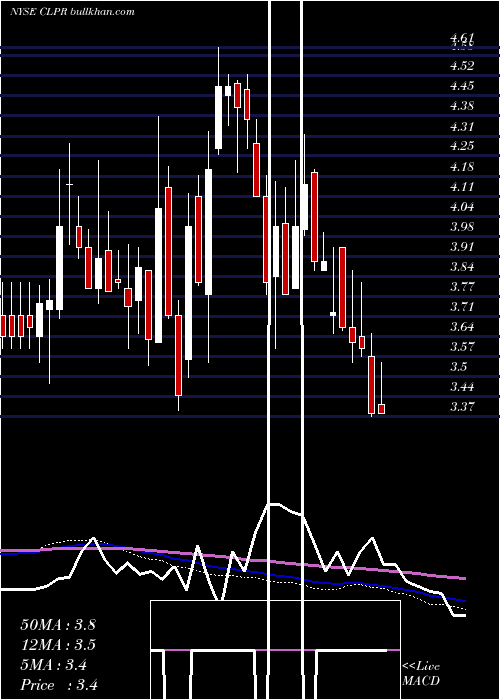Click the 4.25 price axis label
Viewport: 500px width, 700px height.
[x=462, y=146]
